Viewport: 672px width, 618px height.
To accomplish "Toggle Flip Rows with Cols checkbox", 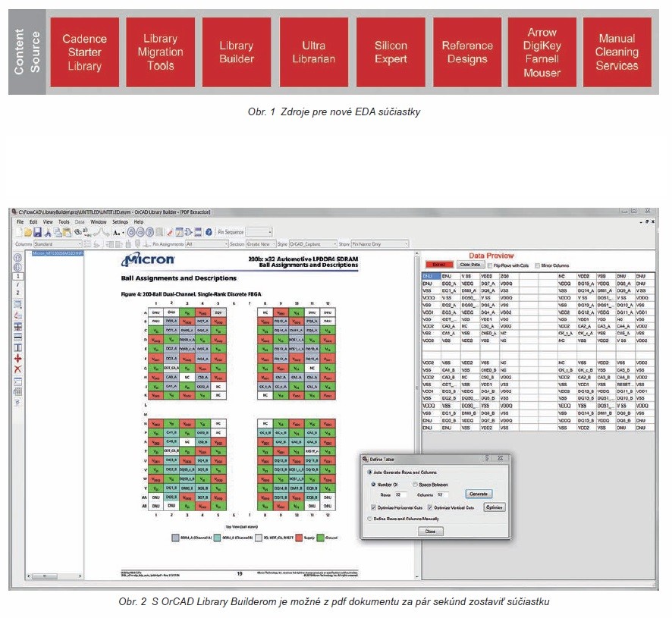I will coord(490,265).
